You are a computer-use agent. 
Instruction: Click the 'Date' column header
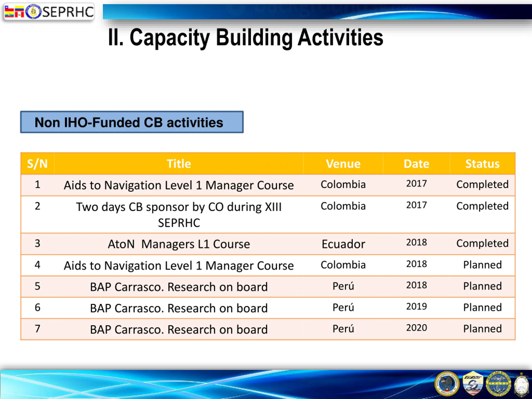click(416, 164)
